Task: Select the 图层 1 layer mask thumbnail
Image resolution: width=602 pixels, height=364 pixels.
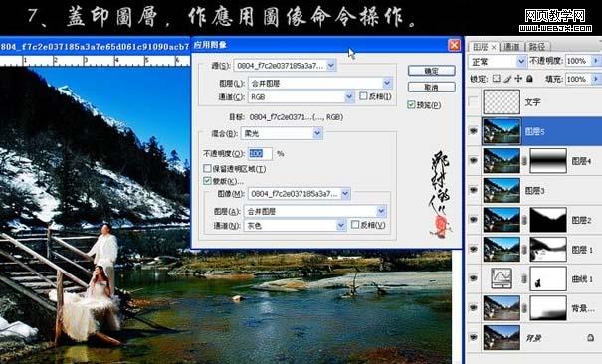Action: click(x=548, y=250)
